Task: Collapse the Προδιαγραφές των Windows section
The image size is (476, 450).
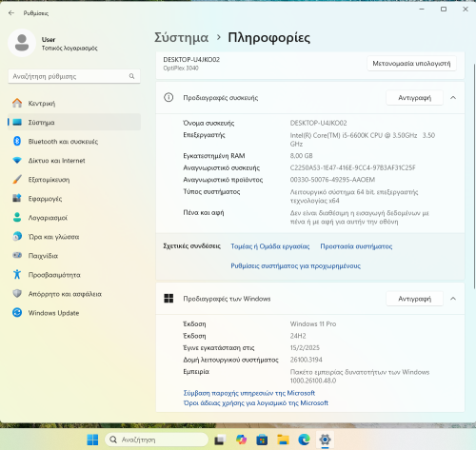Action: tap(453, 299)
